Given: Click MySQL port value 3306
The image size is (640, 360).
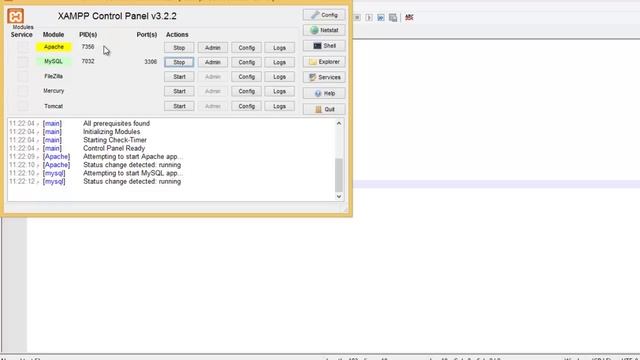Looking at the screenshot, I should (x=151, y=62).
